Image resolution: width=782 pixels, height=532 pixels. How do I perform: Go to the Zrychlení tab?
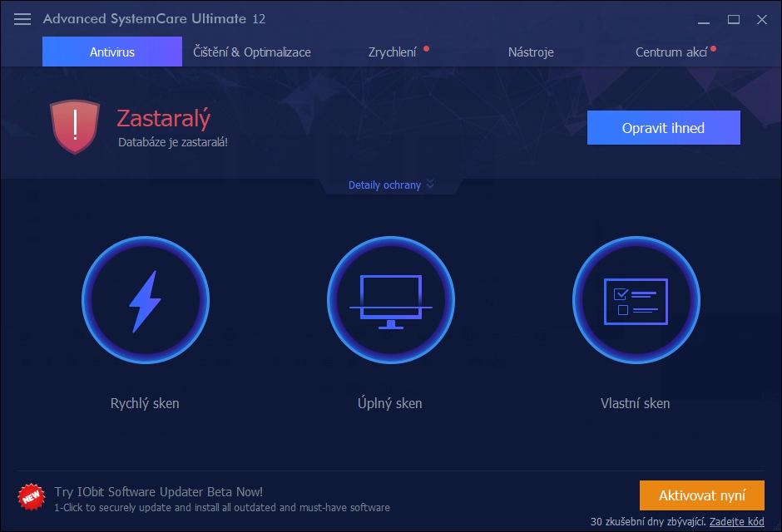click(393, 52)
